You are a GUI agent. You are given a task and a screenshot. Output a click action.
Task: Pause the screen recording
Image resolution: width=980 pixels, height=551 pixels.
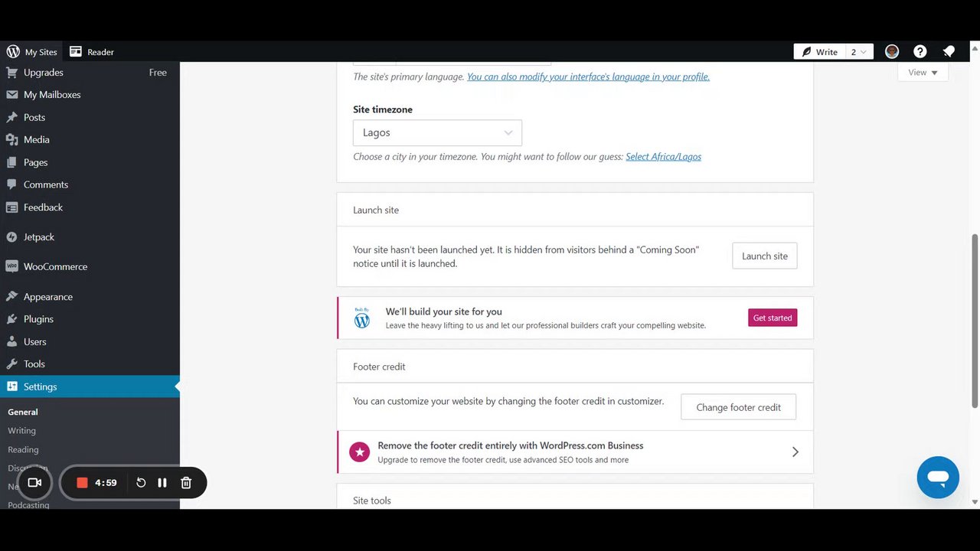[162, 483]
